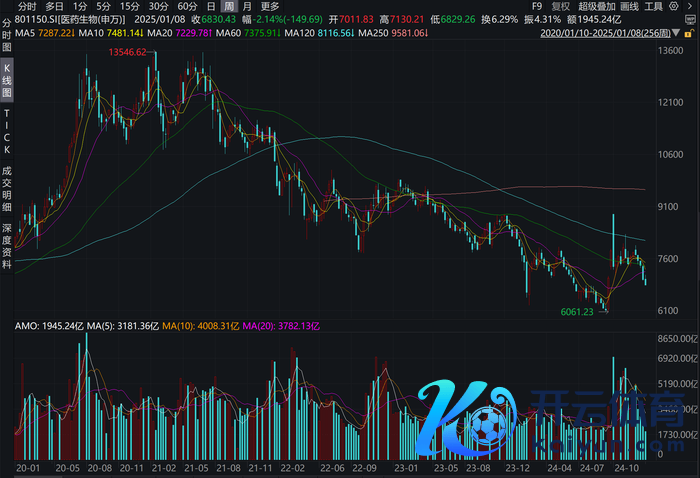This screenshot has height=478, width=700.
Task: Open F9 detailed information
Action: (537, 6)
